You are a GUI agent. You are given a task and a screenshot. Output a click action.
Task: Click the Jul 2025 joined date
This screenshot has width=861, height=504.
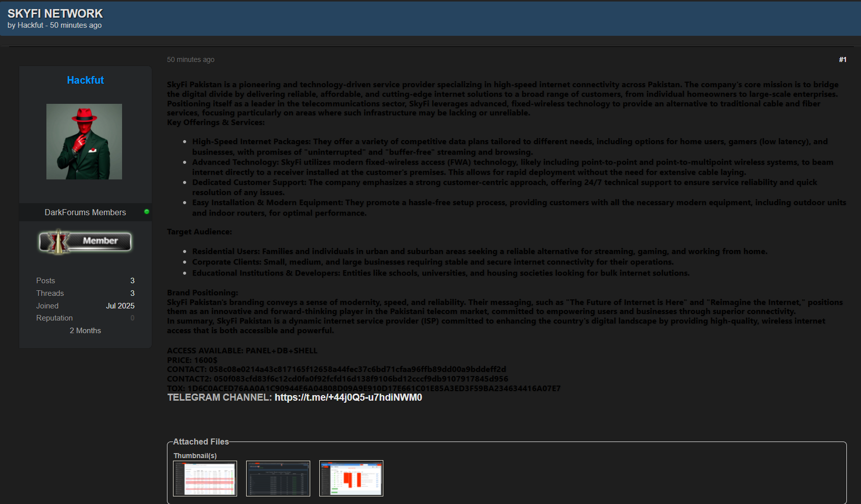[x=120, y=306]
